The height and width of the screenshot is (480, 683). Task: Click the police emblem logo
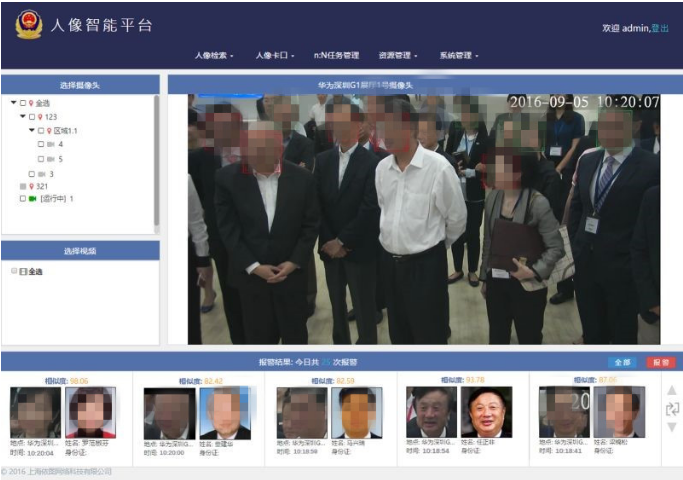(x=28, y=24)
